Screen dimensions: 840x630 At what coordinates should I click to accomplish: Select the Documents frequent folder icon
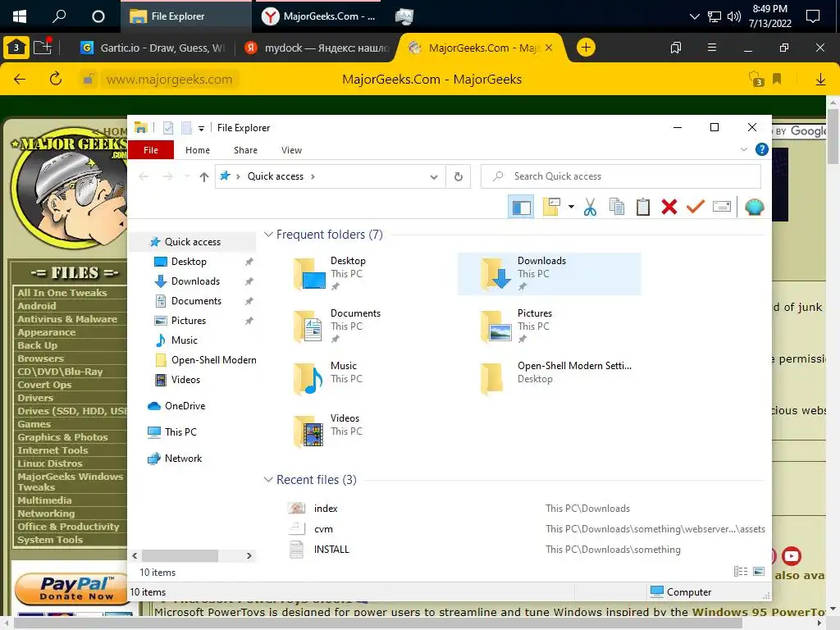tap(309, 326)
